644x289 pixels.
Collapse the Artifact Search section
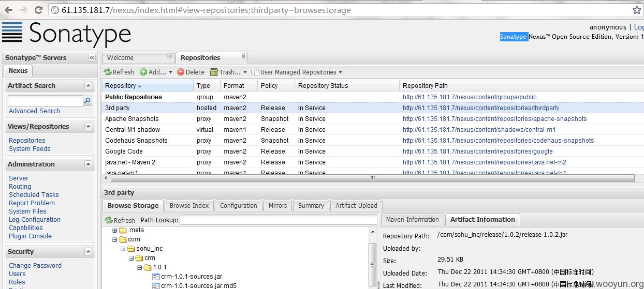point(89,85)
